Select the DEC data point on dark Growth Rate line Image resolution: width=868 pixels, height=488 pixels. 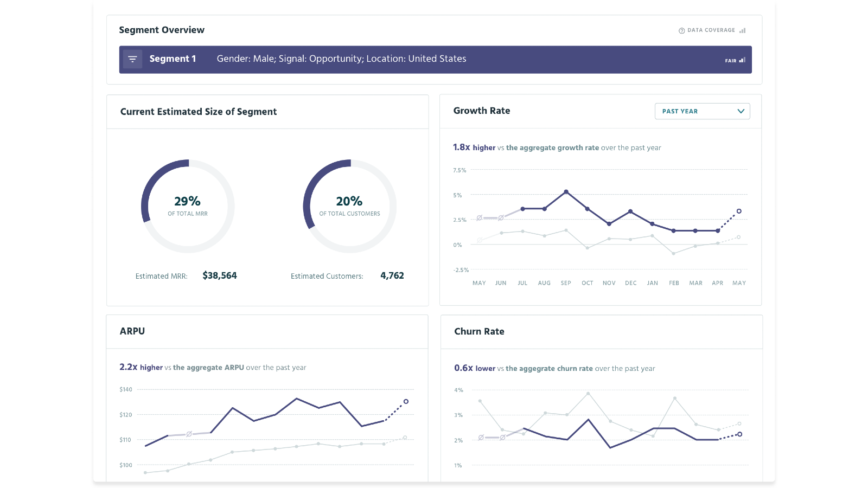630,211
